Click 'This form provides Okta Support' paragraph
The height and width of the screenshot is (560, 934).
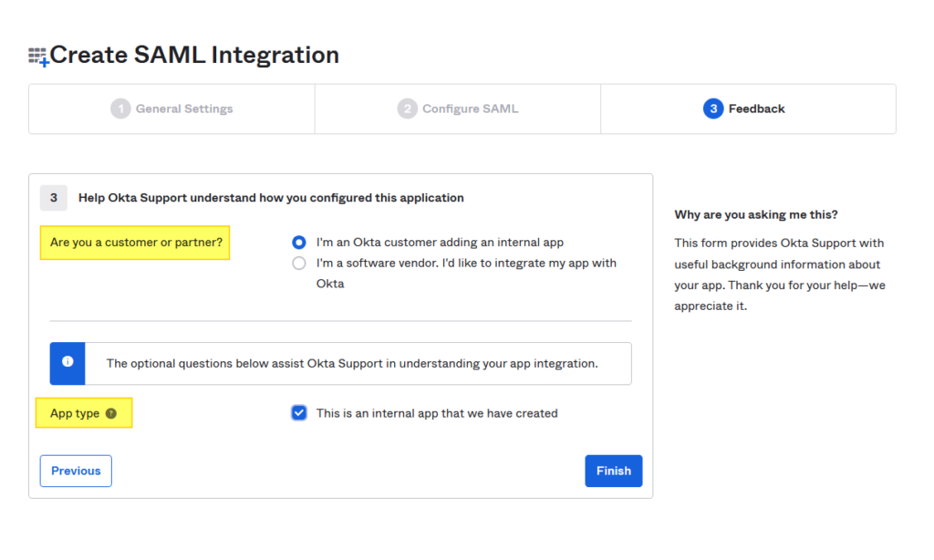[780, 275]
